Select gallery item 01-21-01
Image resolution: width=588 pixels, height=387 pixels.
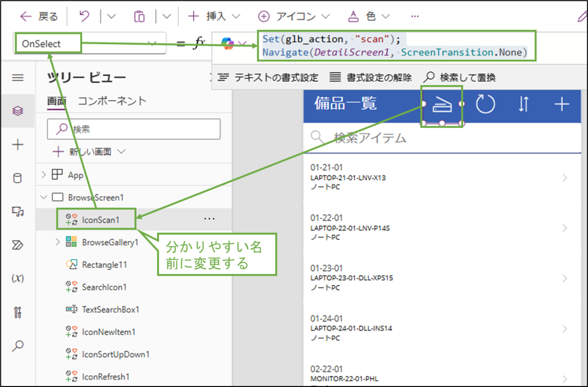pyautogui.click(x=442, y=178)
